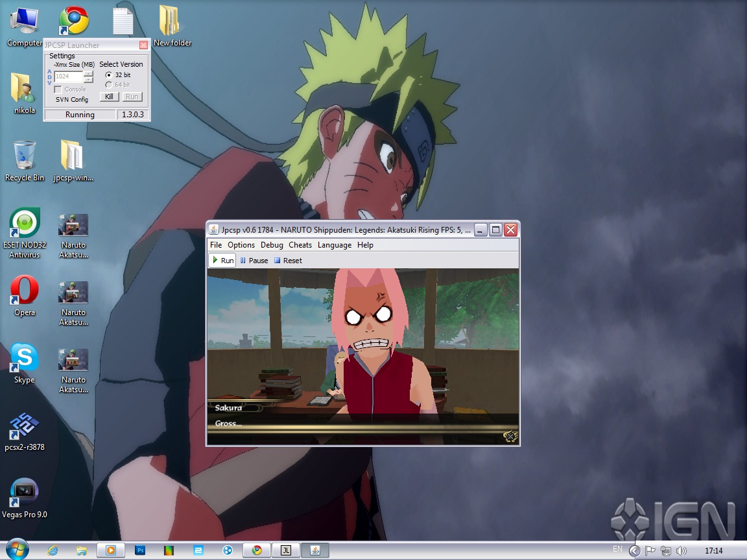Open Photoshop from the taskbar
Screen dimensions: 747x560
(140, 550)
